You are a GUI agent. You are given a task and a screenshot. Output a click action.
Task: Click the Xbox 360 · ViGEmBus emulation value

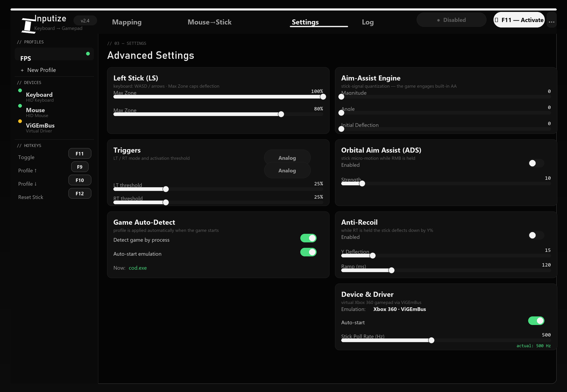(x=399, y=309)
